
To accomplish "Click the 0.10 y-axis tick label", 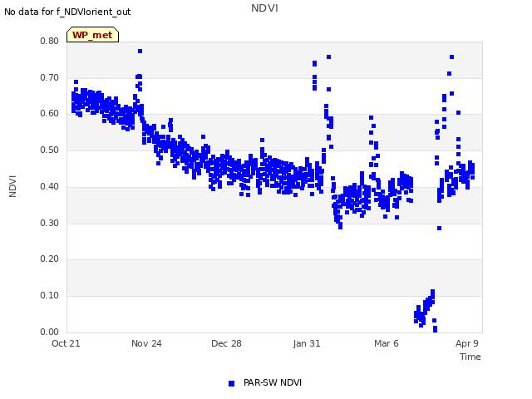I will tap(50, 296).
